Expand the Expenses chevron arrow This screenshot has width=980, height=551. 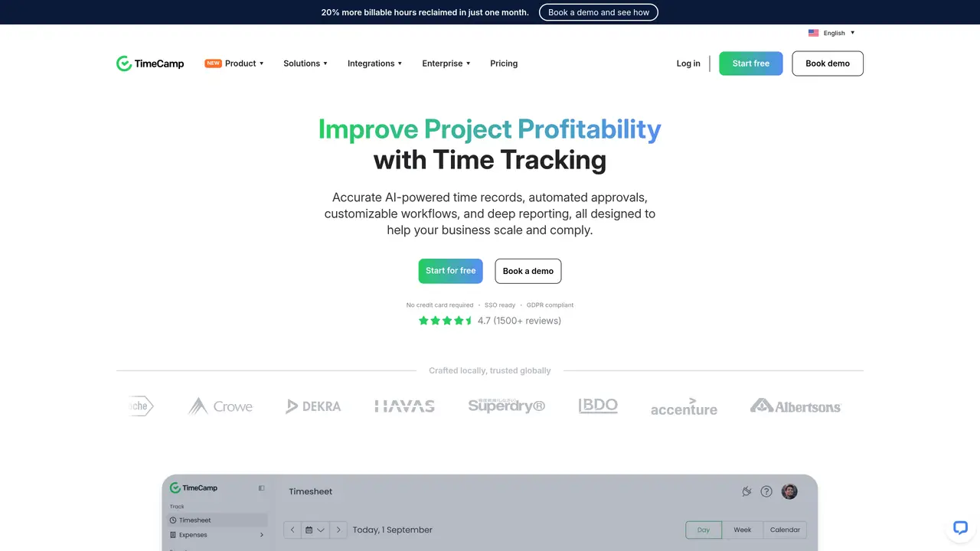tap(261, 535)
